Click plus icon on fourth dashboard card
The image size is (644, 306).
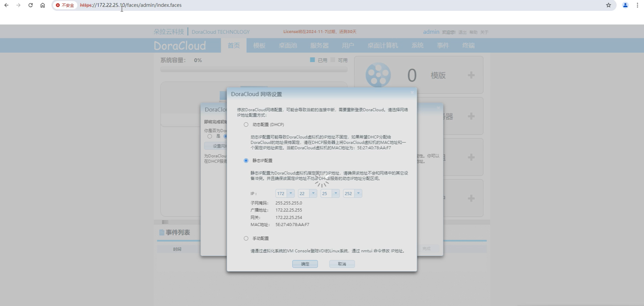471,198
